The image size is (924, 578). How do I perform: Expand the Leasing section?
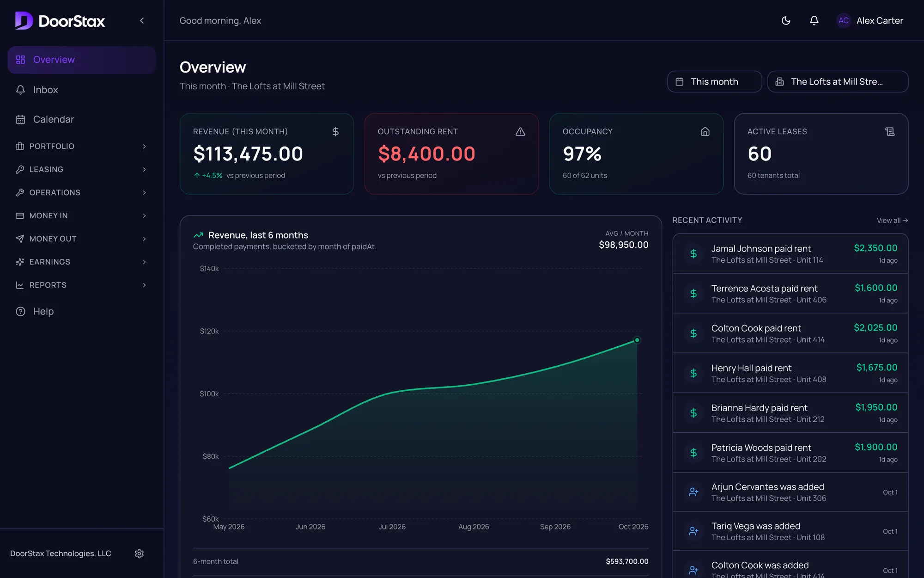click(x=82, y=169)
